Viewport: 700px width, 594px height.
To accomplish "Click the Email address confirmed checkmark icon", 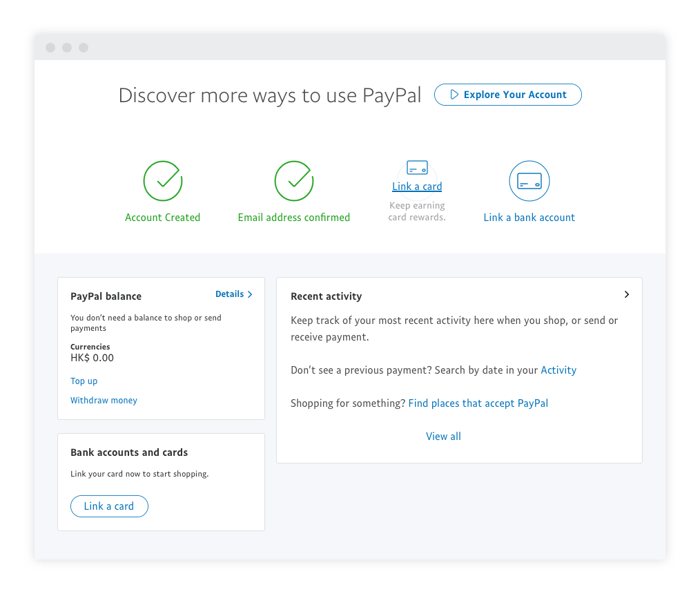I will point(294,181).
